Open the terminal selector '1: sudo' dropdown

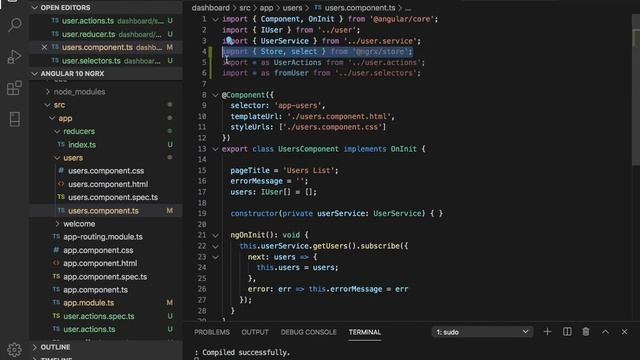482,332
